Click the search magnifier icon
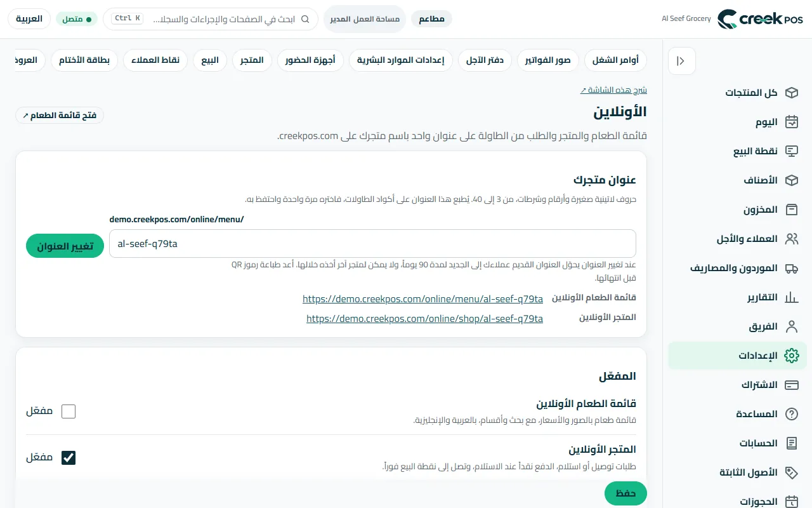This screenshot has height=508, width=812. tap(305, 19)
